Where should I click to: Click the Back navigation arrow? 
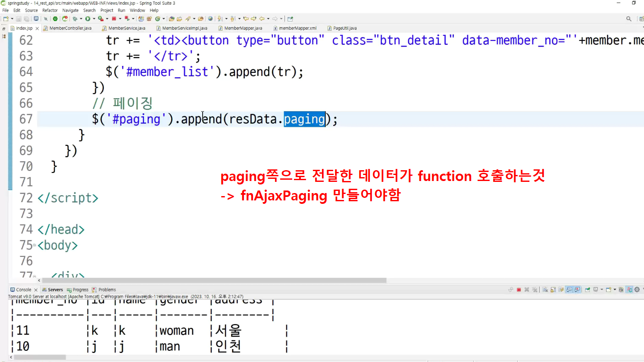tap(262, 19)
